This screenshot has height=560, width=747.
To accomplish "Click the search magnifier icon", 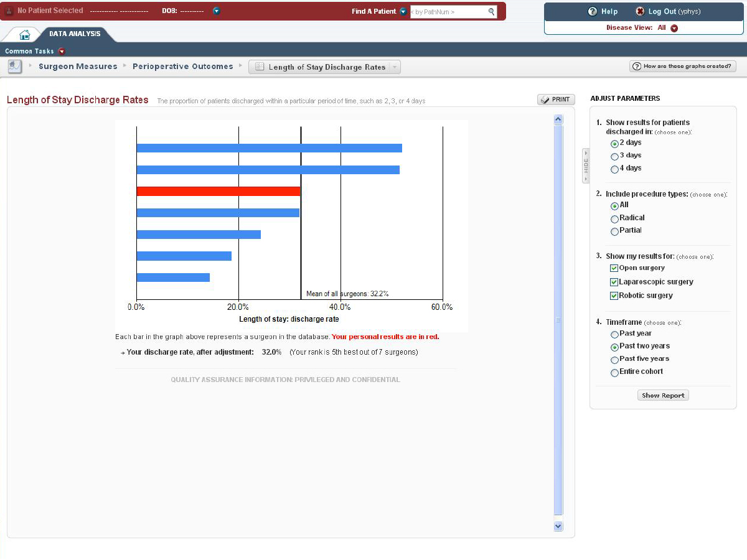I will 491,12.
